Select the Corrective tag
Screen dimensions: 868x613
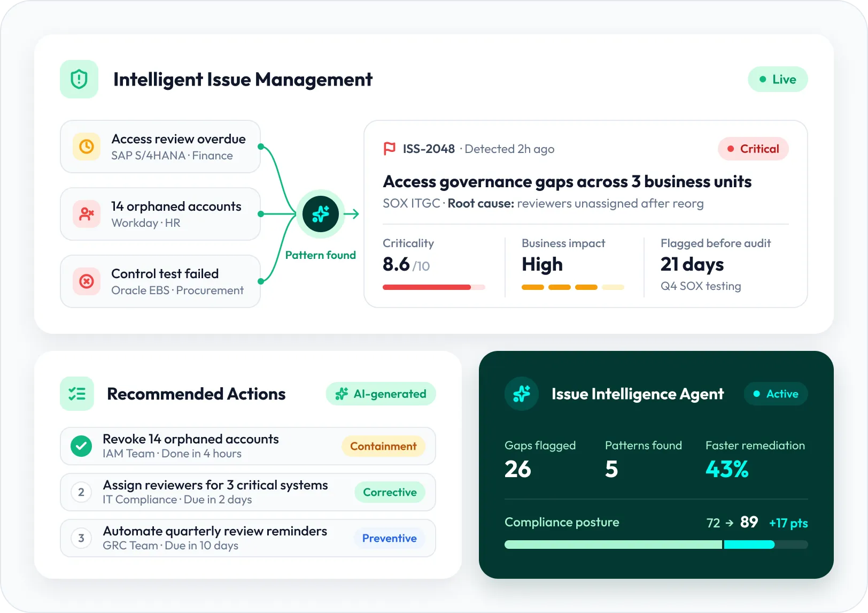click(x=390, y=492)
